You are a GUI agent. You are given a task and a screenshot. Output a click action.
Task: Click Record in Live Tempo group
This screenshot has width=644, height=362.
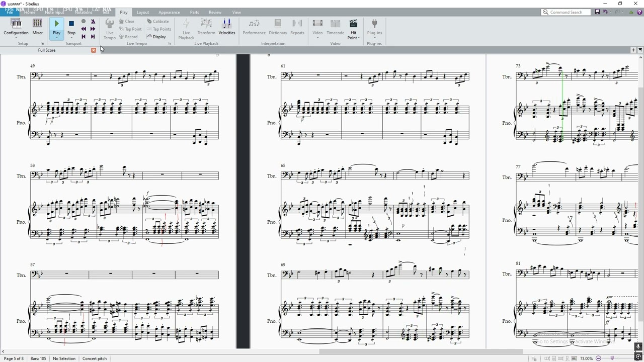(x=128, y=37)
